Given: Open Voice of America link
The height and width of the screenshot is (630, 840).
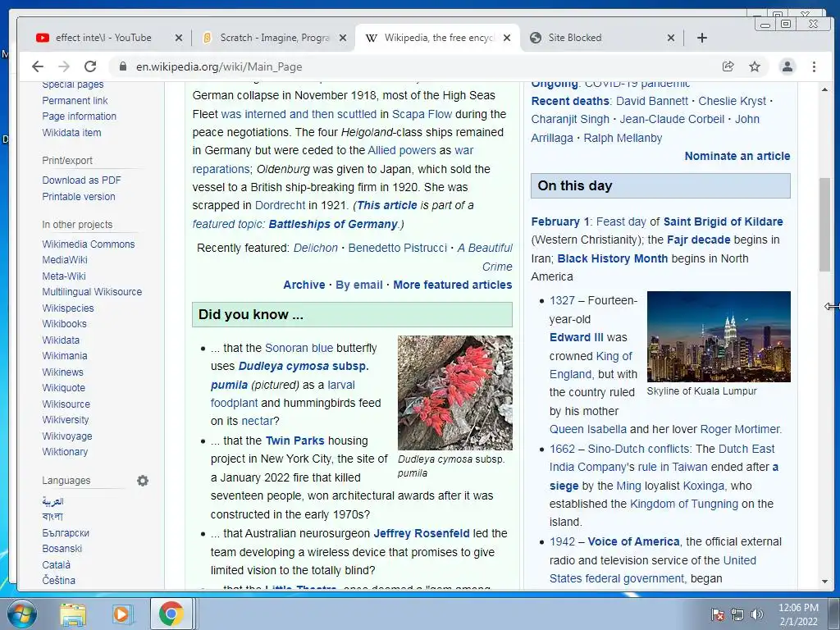Looking at the screenshot, I should tap(633, 541).
